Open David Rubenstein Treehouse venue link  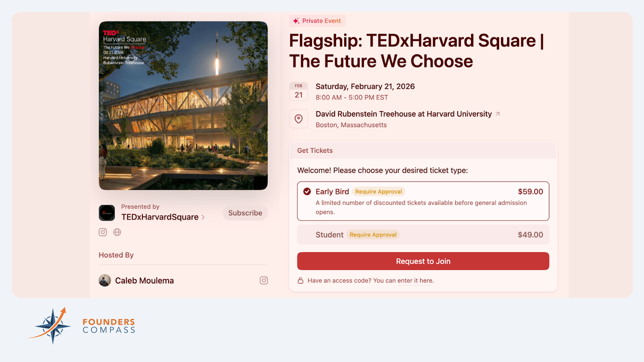tap(403, 114)
